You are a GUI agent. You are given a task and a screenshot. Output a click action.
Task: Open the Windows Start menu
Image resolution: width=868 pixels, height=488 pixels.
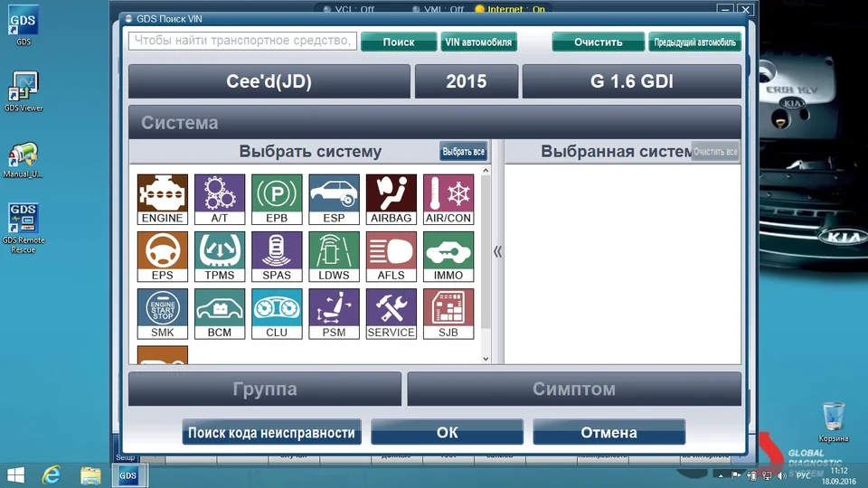pyautogui.click(x=15, y=475)
